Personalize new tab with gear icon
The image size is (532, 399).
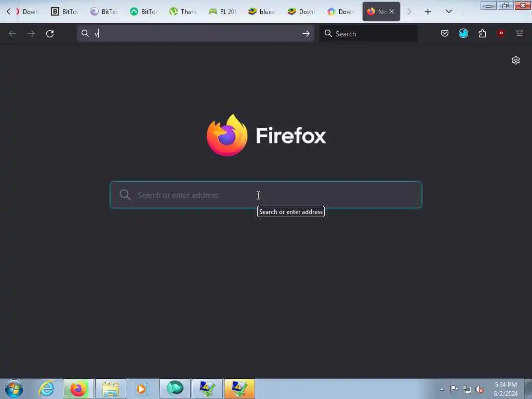(516, 60)
